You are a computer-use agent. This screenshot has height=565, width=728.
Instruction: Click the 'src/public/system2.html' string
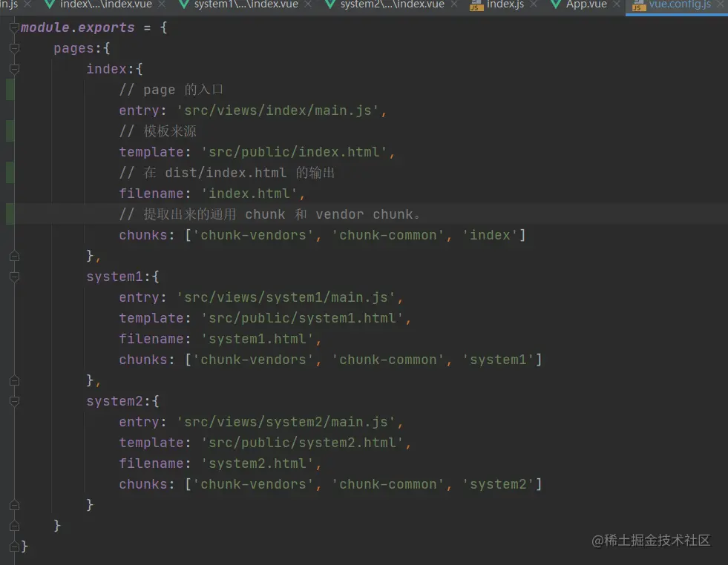302,443
